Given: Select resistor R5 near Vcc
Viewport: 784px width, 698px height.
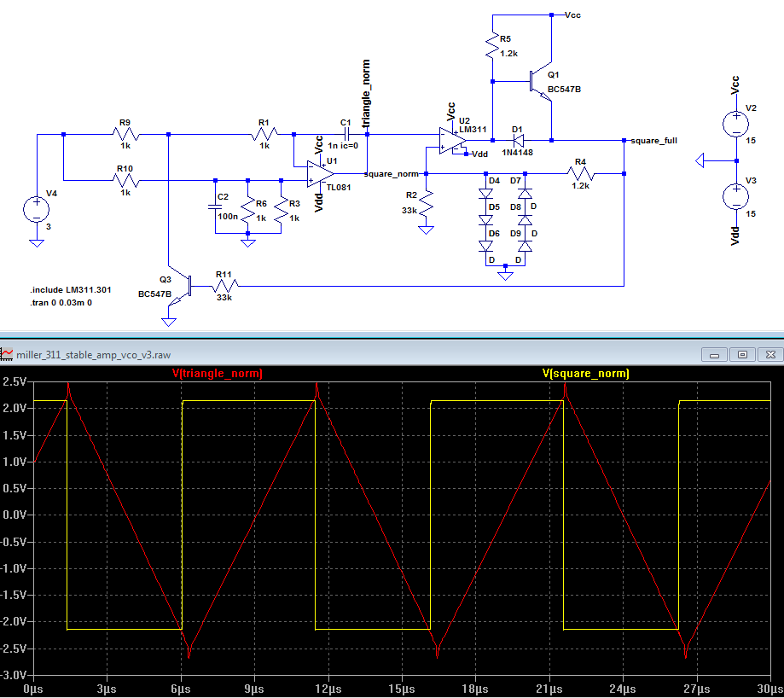Looking at the screenshot, I should pos(492,45).
